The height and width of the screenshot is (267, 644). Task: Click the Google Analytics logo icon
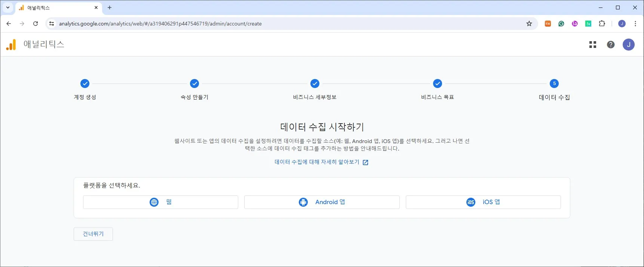click(x=11, y=45)
